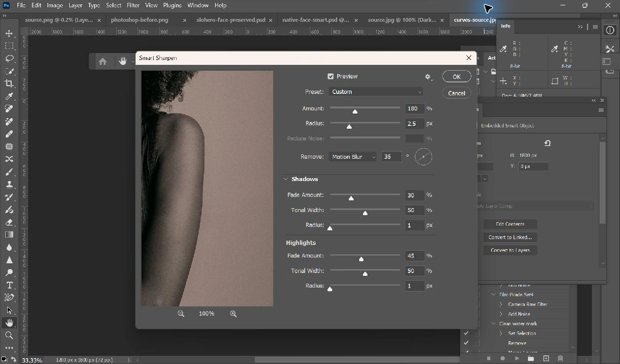Collapse the Clean water mark action
This screenshot has width=620, height=364.
(494, 324)
